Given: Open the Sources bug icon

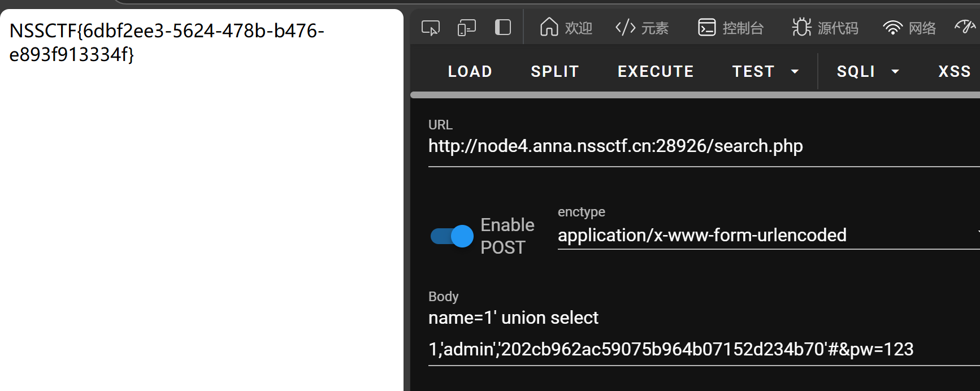Looking at the screenshot, I should pyautogui.click(x=801, y=27).
